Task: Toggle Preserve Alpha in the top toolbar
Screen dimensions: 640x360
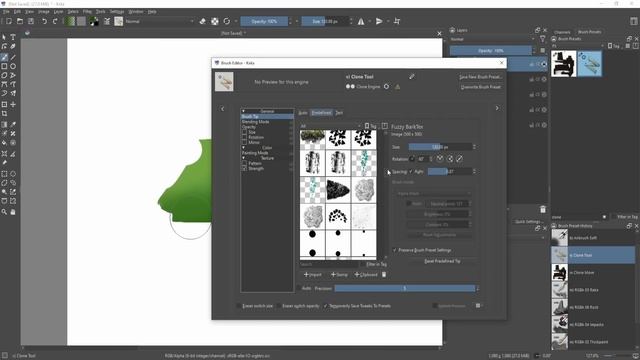Action: (215, 21)
